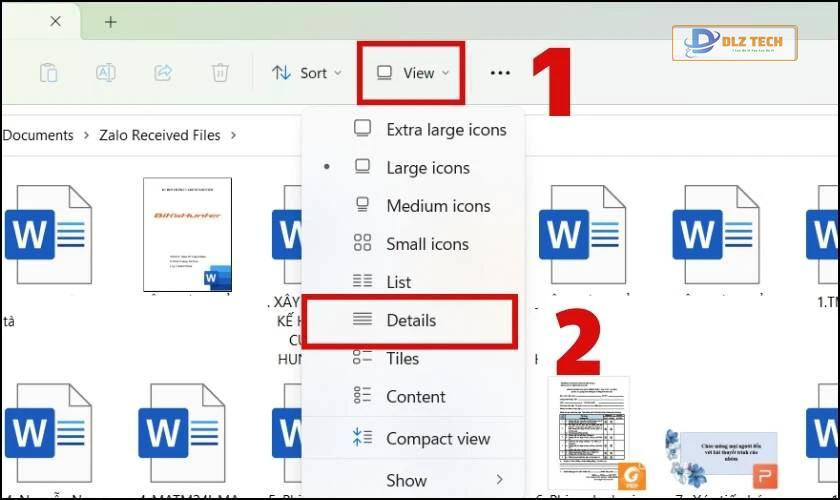Select second Word file in bottom row
Viewport: 840px width, 500px height.
[x=182, y=433]
